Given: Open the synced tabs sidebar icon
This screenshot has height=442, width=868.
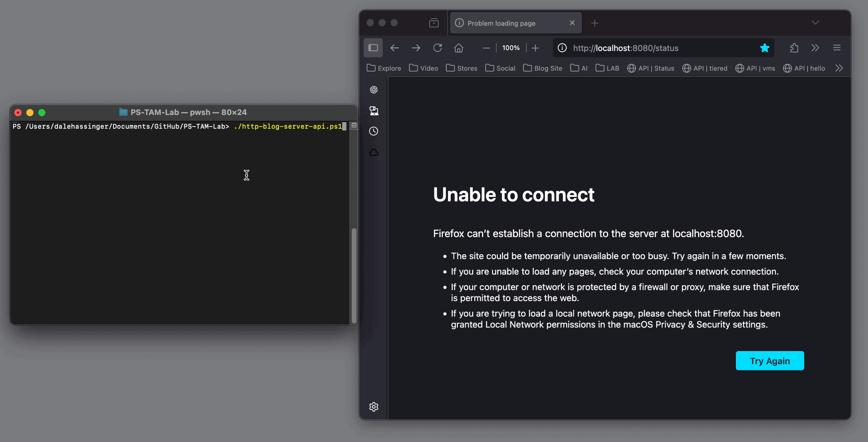Looking at the screenshot, I should 374,111.
